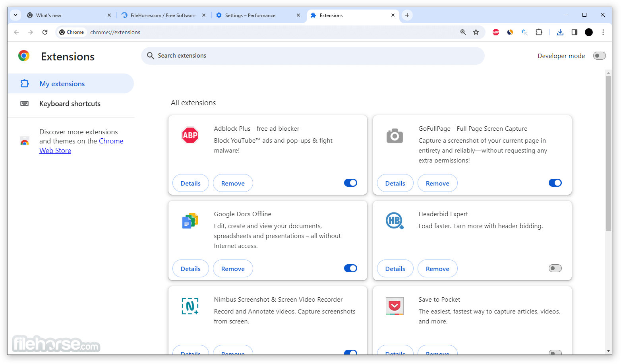
Task: Reload the current page
Action: 45,32
